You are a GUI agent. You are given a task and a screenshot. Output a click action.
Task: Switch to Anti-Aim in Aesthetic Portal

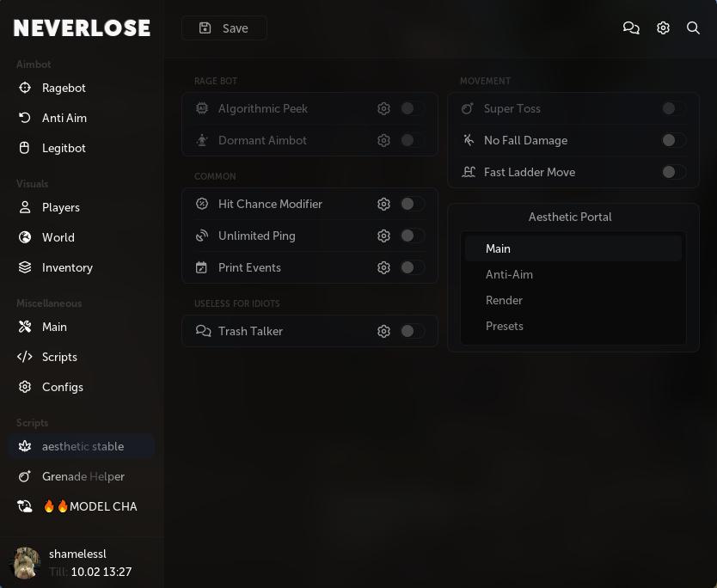[509, 274]
